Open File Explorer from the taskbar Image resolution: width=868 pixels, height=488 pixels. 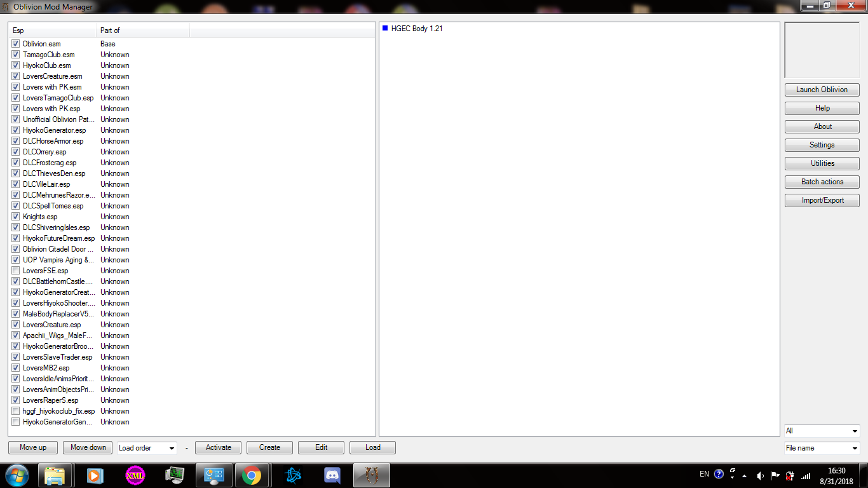pos(55,475)
